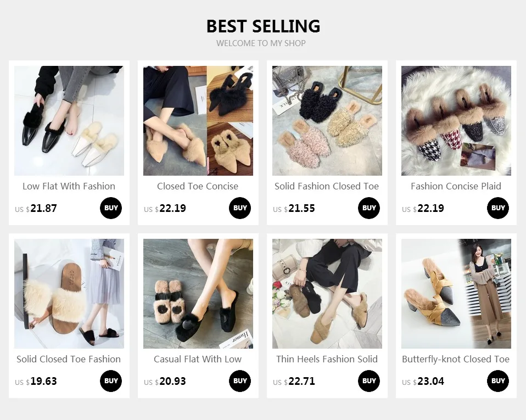Open the butterfly-knot block heel image
Screen dimensions: 526x420
pyautogui.click(x=456, y=294)
